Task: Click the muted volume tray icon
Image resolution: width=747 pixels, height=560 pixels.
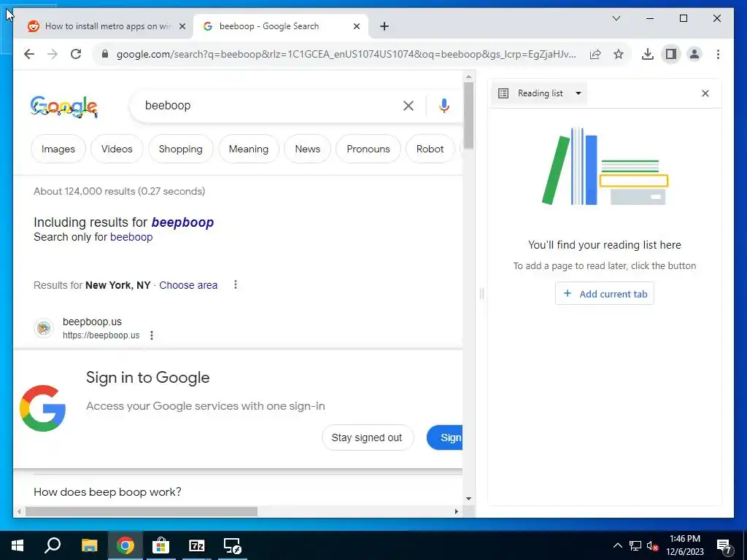Action: pos(653,545)
